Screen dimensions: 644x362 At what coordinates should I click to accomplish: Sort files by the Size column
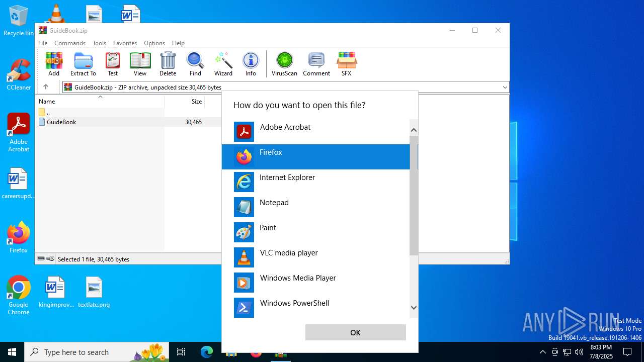coord(185,102)
